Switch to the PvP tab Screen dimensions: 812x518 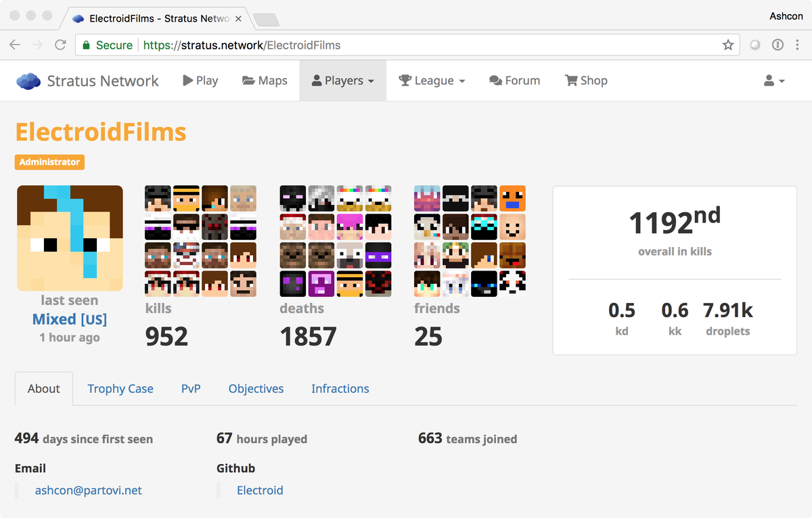click(191, 389)
